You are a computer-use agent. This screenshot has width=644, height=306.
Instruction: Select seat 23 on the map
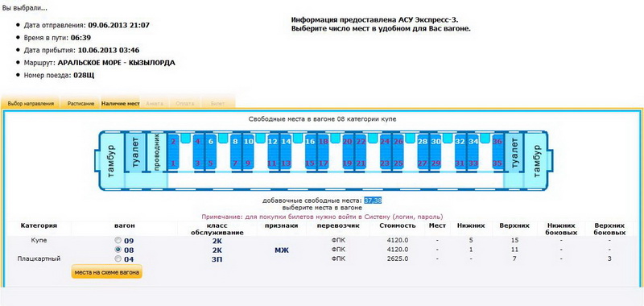386,163
